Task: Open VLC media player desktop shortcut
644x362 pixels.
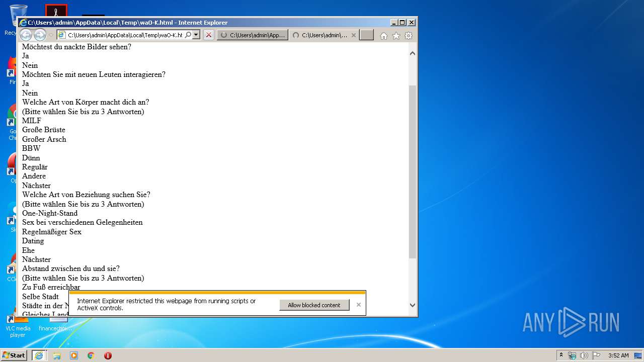Action: pyautogui.click(x=18, y=324)
